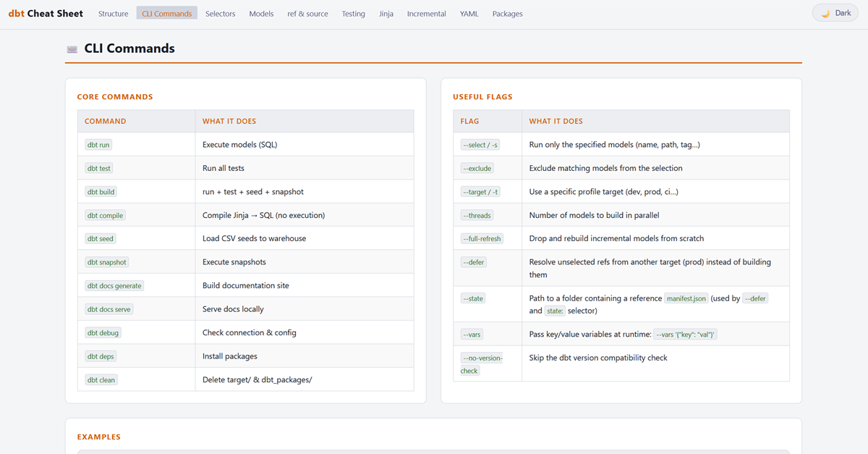Click the '--vars' flag in the Flag column
The image size is (868, 454).
(x=472, y=335)
